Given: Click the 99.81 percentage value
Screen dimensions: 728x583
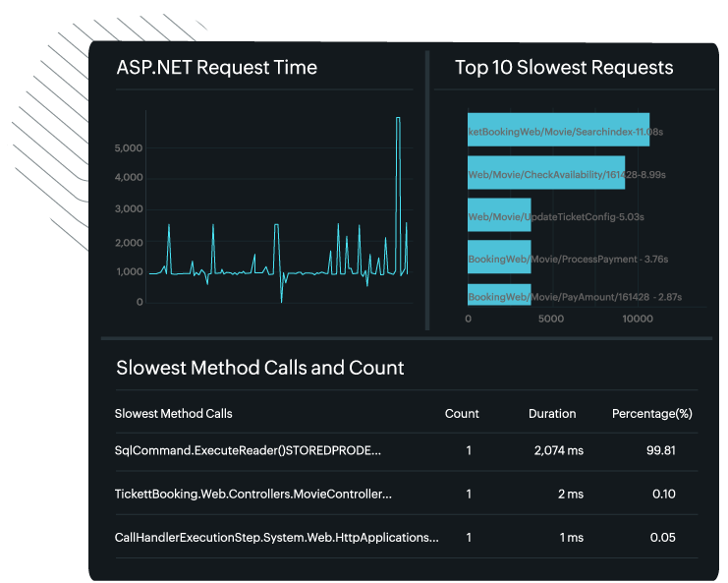Looking at the screenshot, I should click(x=660, y=450).
